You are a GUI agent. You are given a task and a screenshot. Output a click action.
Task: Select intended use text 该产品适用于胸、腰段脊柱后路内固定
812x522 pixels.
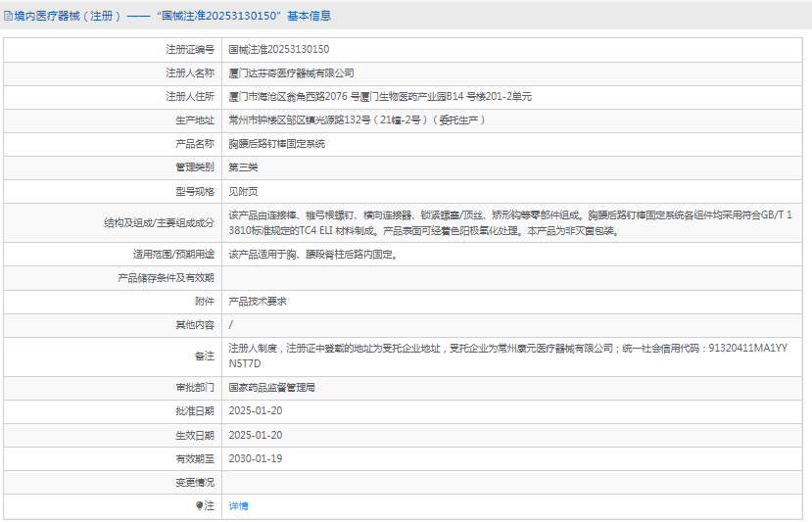pyautogui.click(x=312, y=255)
